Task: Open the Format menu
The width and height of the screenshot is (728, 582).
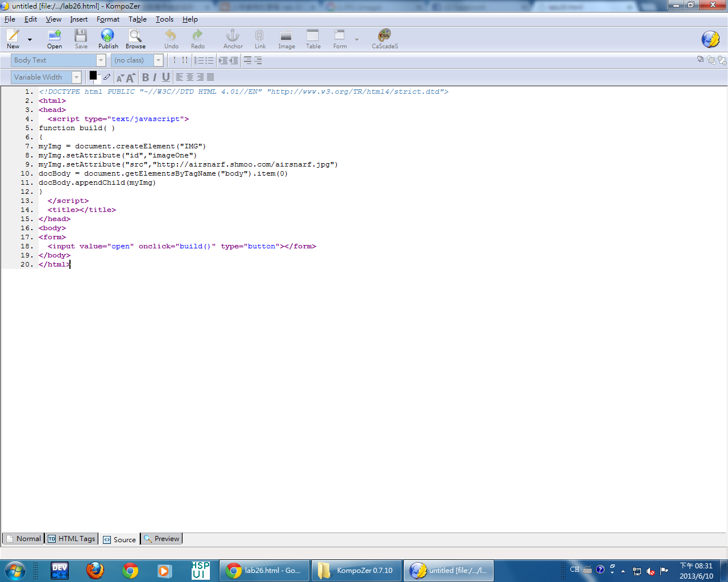Action: 108,19
